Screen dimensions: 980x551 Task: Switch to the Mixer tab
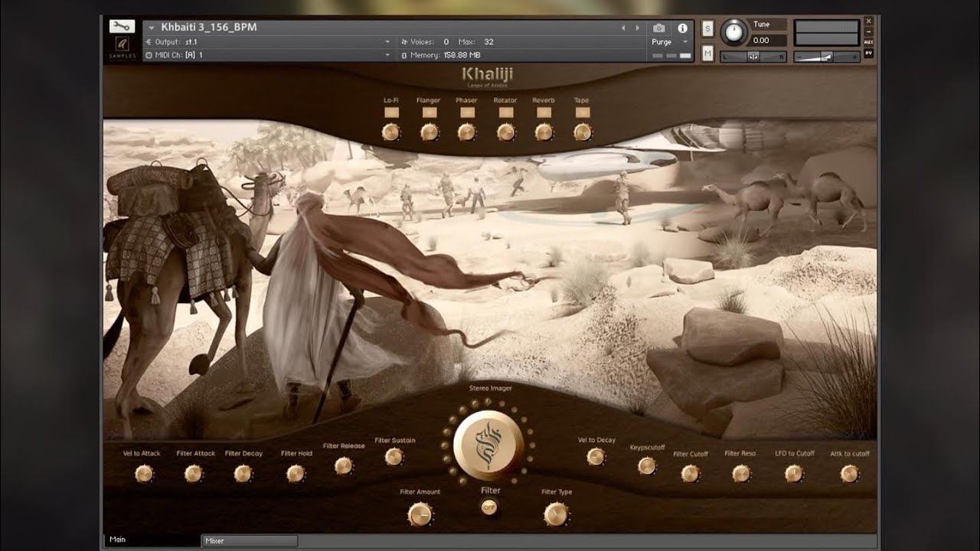click(250, 541)
